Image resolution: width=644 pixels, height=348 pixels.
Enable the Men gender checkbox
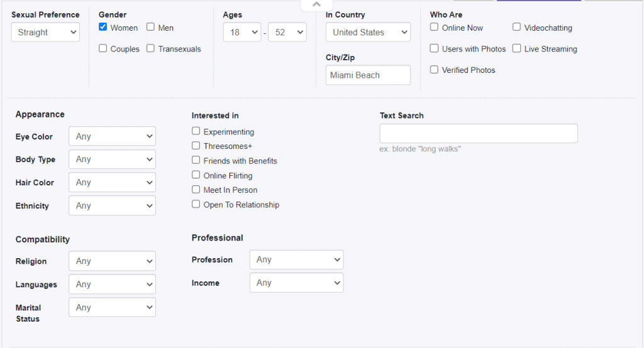(x=151, y=27)
